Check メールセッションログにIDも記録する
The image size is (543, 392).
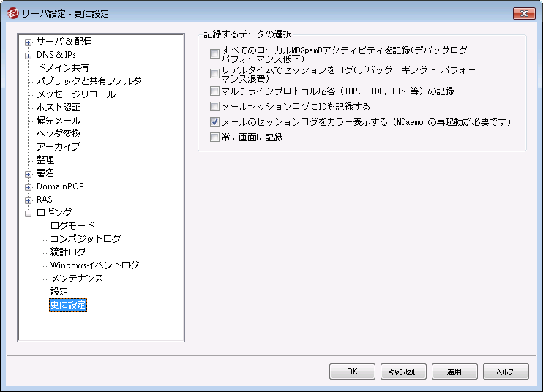coord(214,107)
